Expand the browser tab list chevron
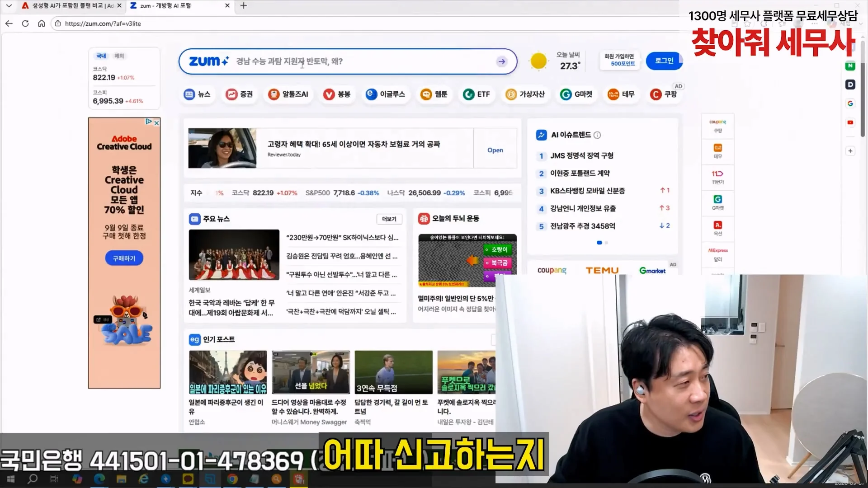 coord(9,6)
